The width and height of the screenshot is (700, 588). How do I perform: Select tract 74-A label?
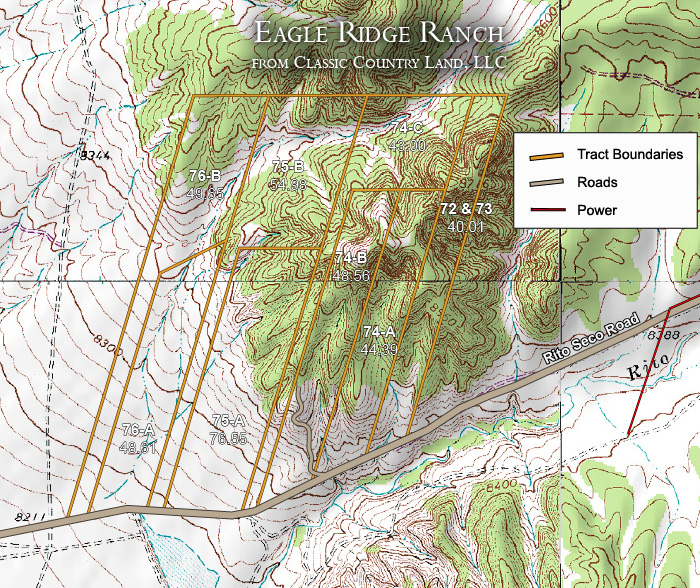click(380, 331)
